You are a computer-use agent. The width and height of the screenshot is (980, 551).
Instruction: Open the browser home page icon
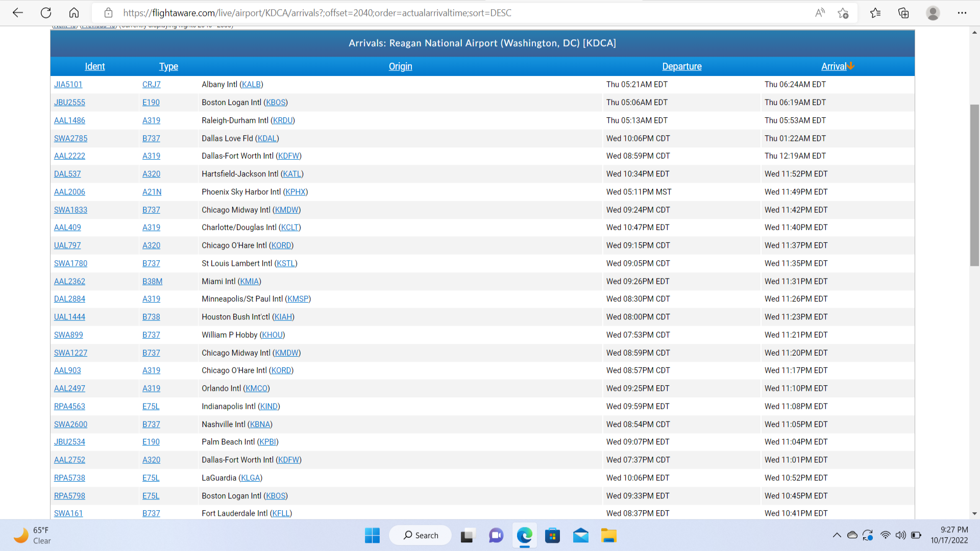74,13
